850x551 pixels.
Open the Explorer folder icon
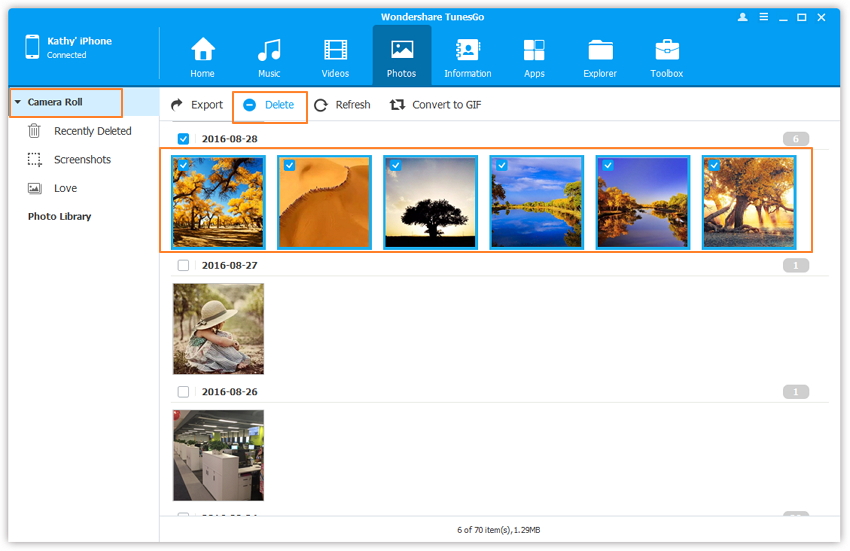[x=601, y=50]
